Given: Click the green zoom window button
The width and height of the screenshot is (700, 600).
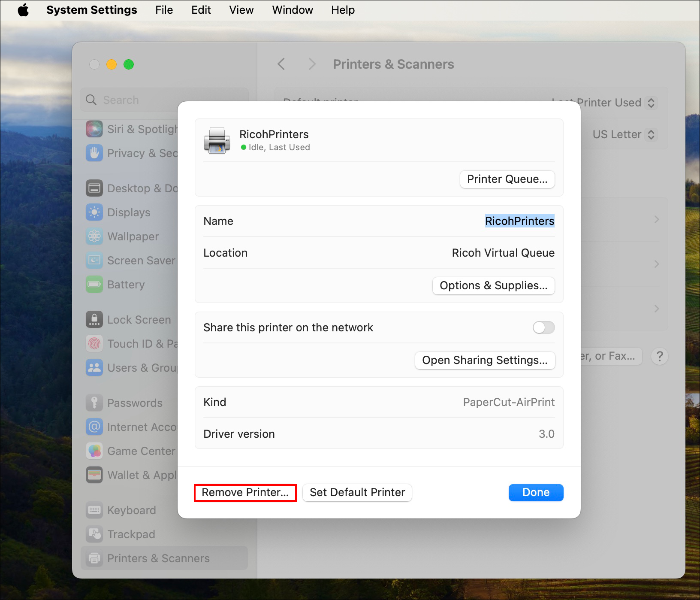Looking at the screenshot, I should [129, 64].
